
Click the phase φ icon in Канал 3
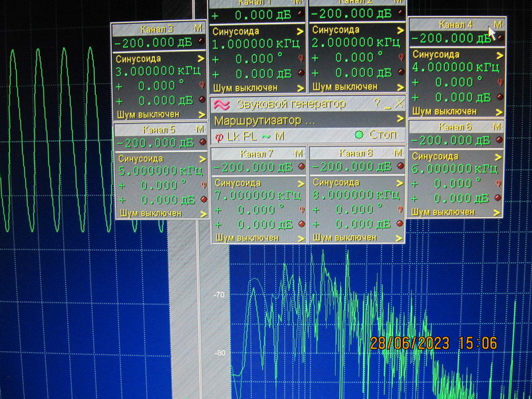(x=201, y=84)
